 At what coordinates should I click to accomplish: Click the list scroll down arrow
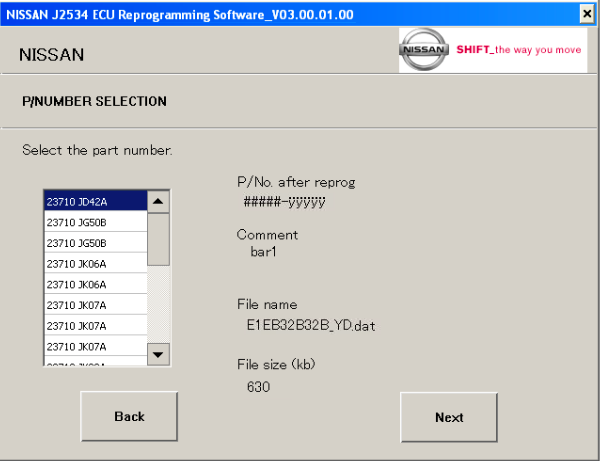click(158, 354)
